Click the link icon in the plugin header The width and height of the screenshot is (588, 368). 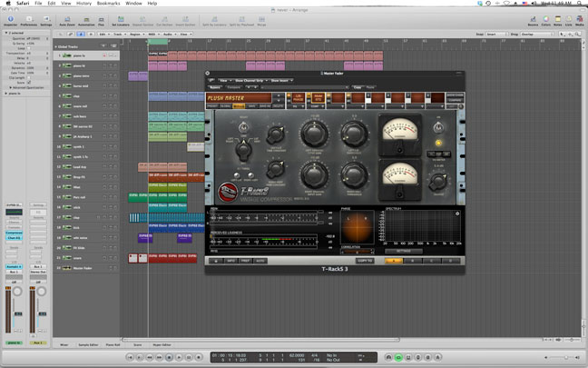[211, 80]
